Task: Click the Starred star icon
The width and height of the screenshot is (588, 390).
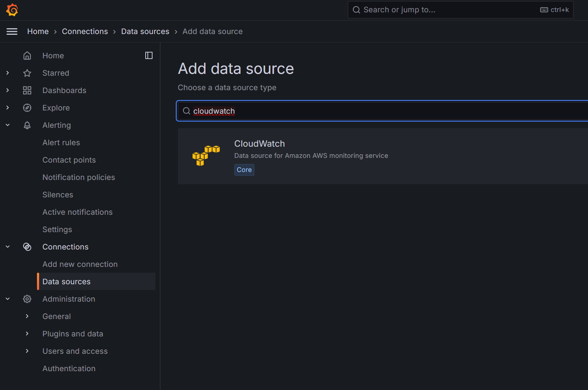Action: (27, 73)
